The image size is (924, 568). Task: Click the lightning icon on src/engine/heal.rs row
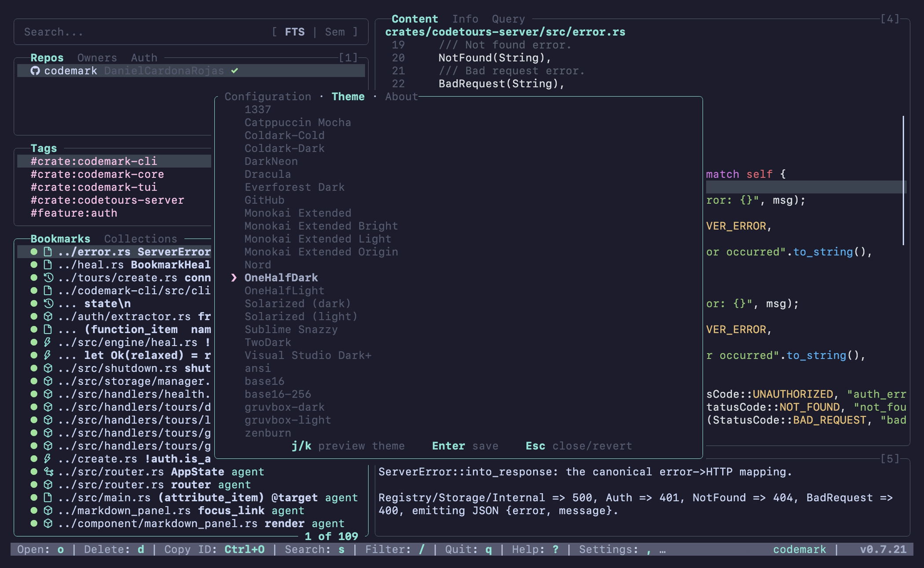pyautogui.click(x=48, y=342)
